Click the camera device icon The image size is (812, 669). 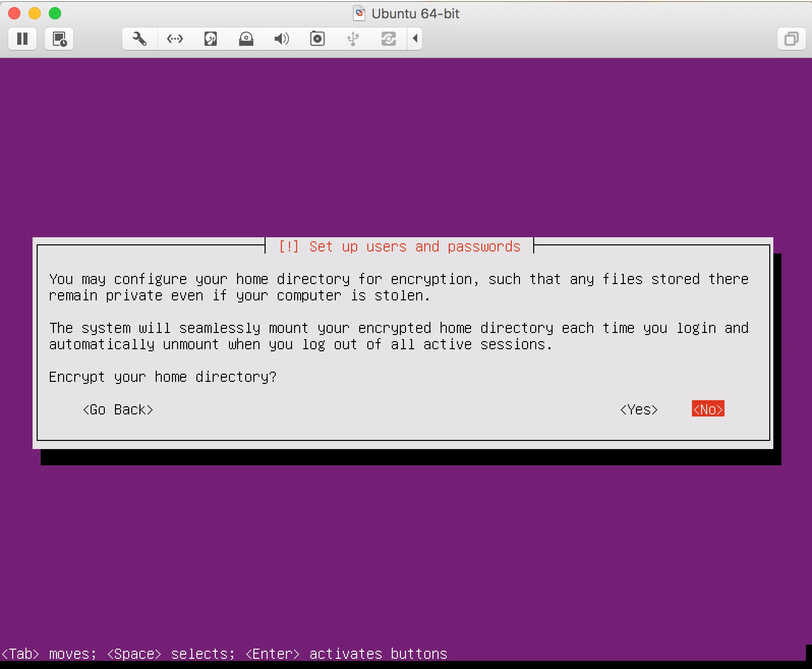point(317,39)
